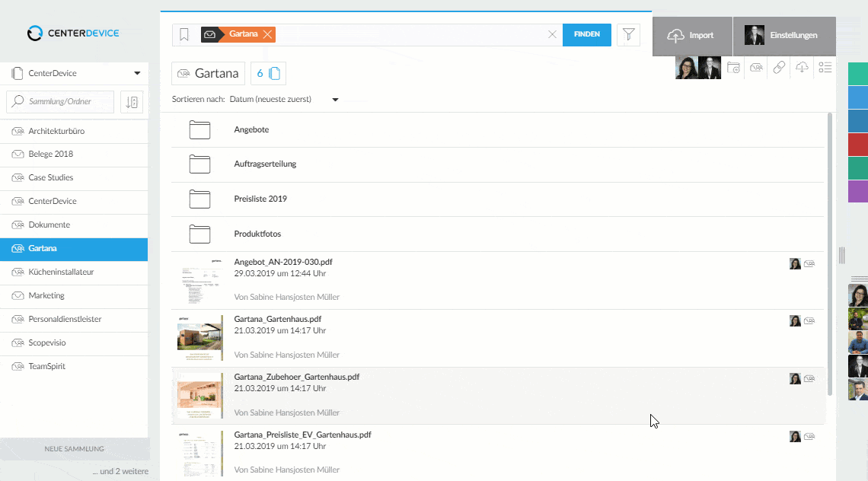Select the purple color tab on the right edge

point(858,192)
